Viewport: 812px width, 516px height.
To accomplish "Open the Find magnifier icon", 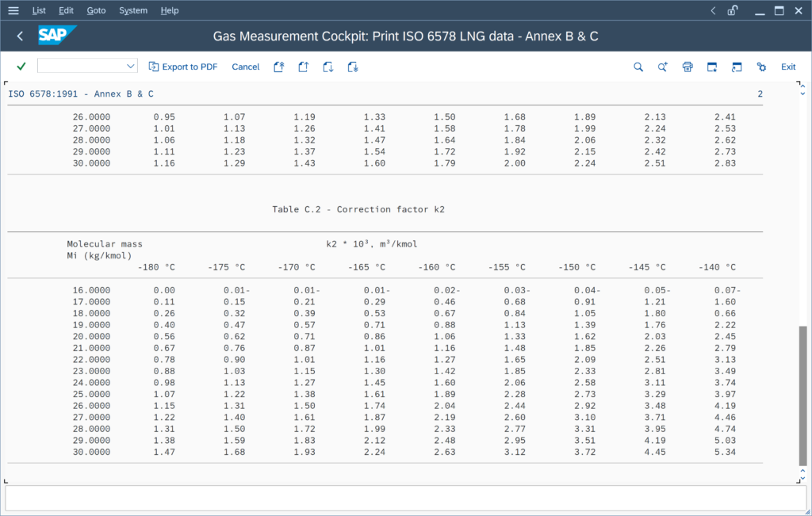I will click(638, 67).
